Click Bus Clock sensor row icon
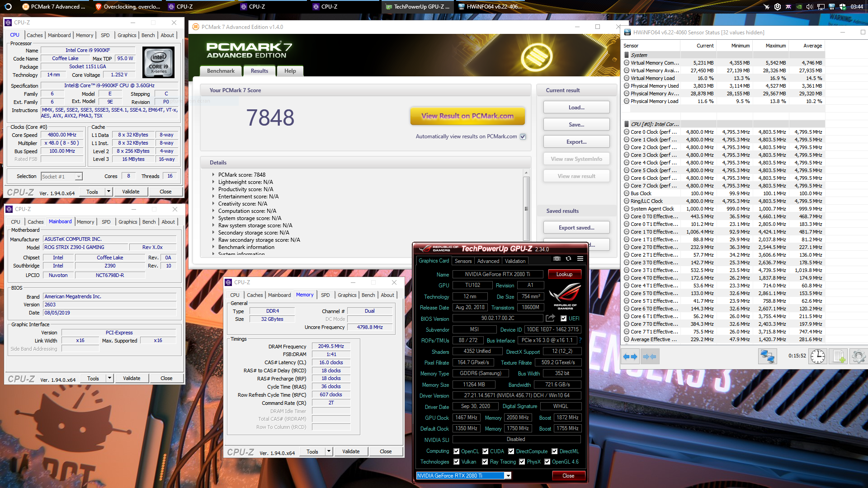Image resolution: width=868 pixels, height=488 pixels. pyautogui.click(x=627, y=193)
